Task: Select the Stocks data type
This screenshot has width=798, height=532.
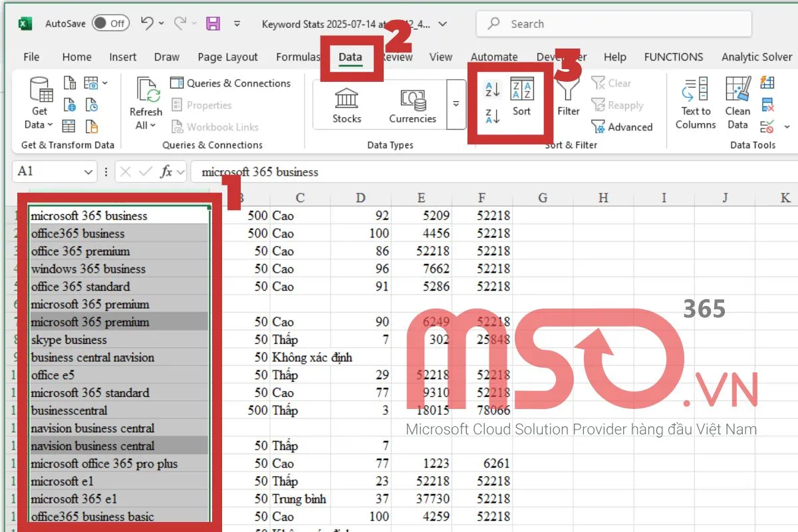Action: [346, 106]
